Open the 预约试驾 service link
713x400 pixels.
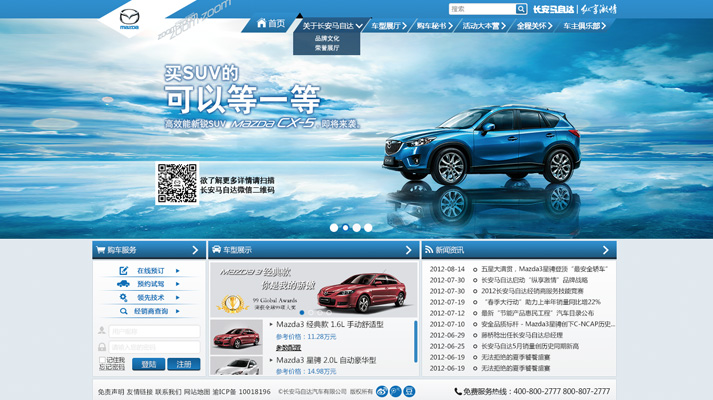click(150, 284)
